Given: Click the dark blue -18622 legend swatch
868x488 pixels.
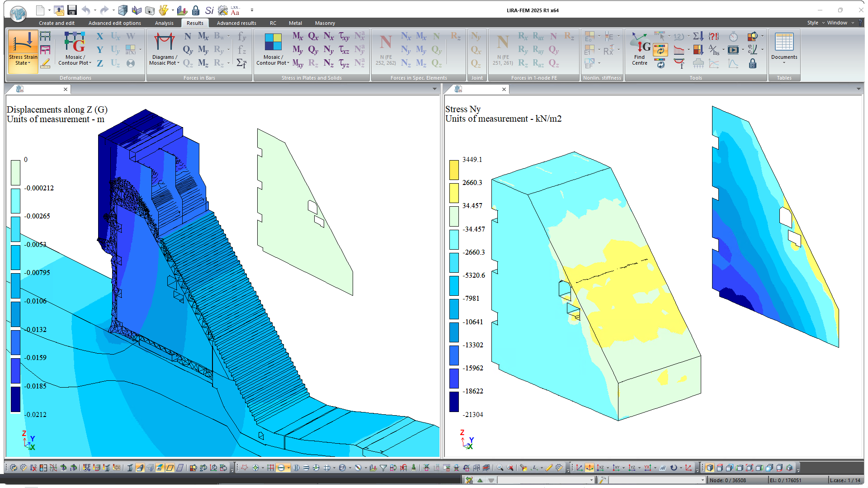Looking at the screenshot, I should pyautogui.click(x=454, y=401).
